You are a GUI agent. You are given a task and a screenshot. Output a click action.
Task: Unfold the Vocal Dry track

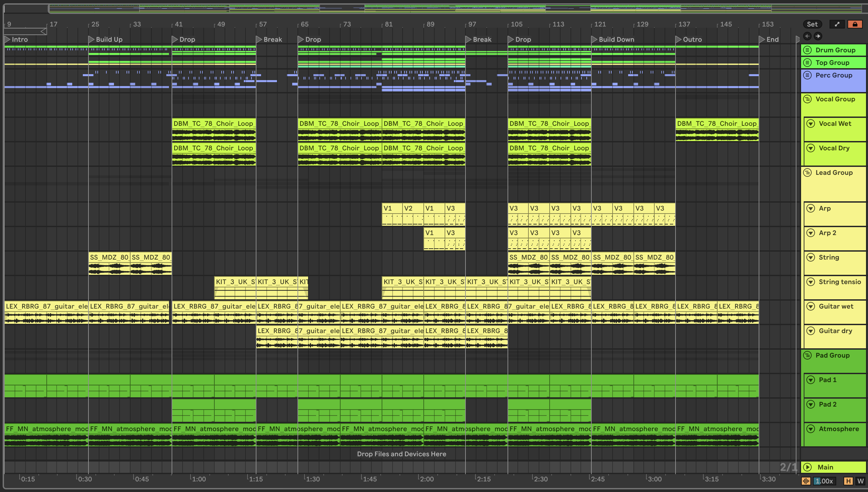(x=810, y=148)
